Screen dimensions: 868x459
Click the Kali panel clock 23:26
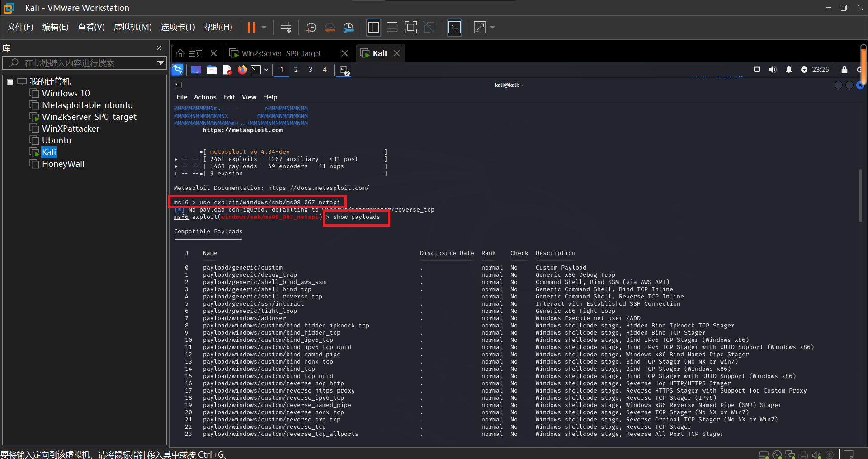(x=821, y=70)
